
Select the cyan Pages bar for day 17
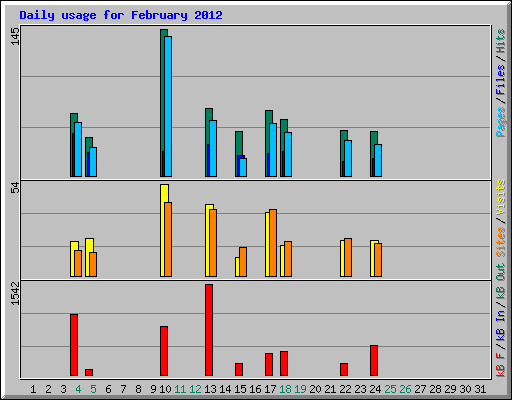click(x=273, y=150)
